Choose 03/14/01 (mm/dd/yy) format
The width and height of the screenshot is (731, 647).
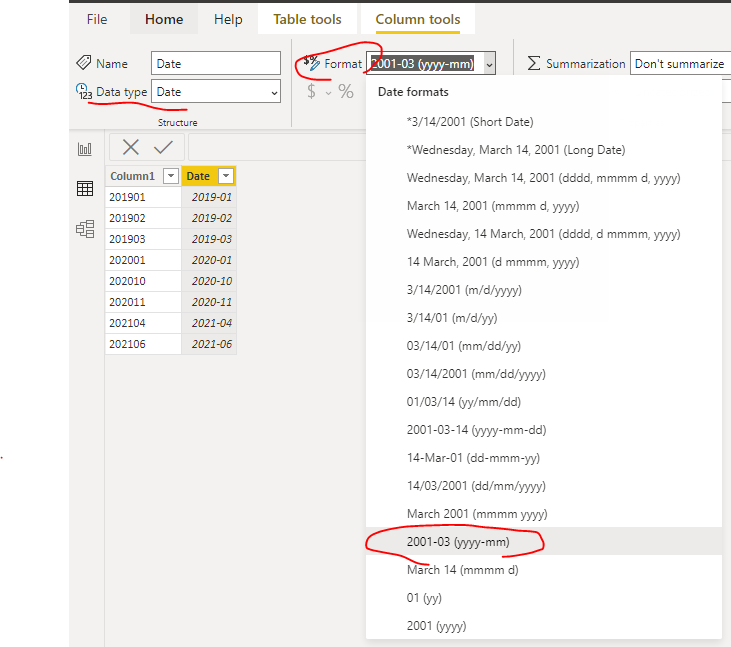(x=544, y=345)
